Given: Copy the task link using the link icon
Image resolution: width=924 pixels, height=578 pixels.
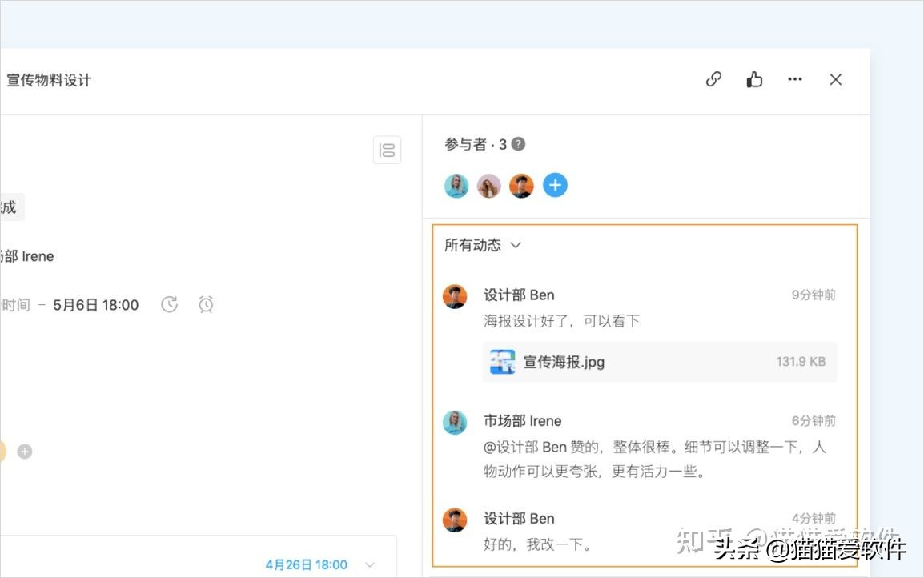Looking at the screenshot, I should [713, 78].
